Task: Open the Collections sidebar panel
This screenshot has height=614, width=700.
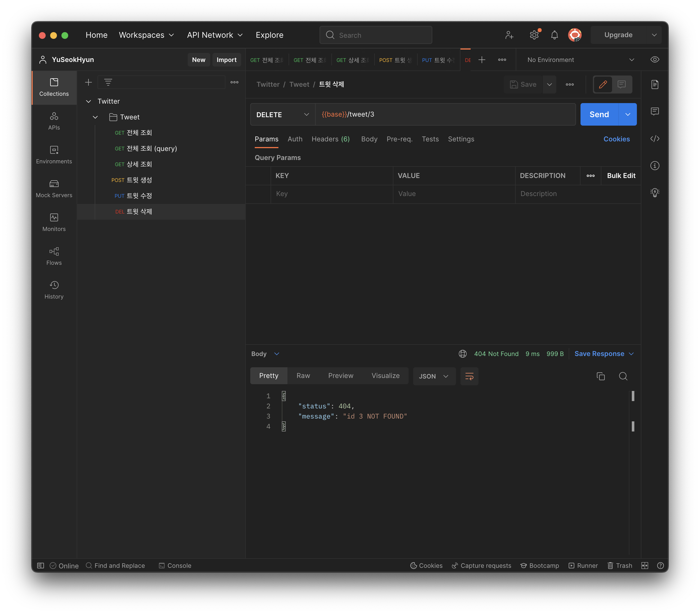Action: coord(54,87)
